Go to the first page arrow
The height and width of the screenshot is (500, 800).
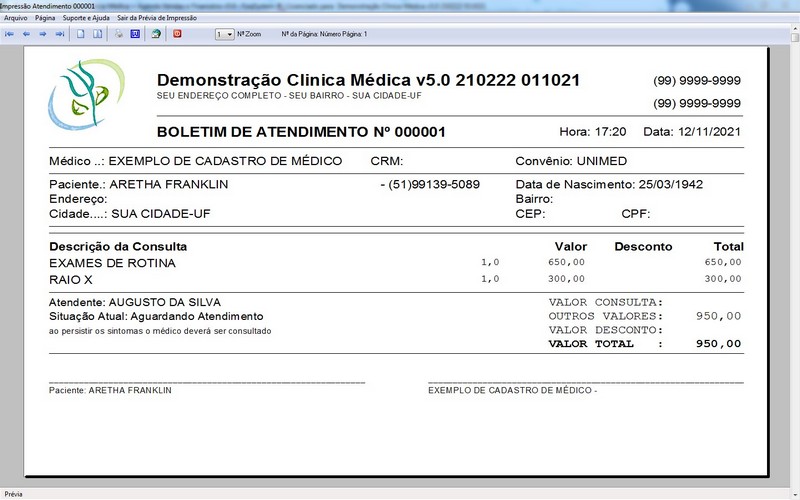coord(9,34)
